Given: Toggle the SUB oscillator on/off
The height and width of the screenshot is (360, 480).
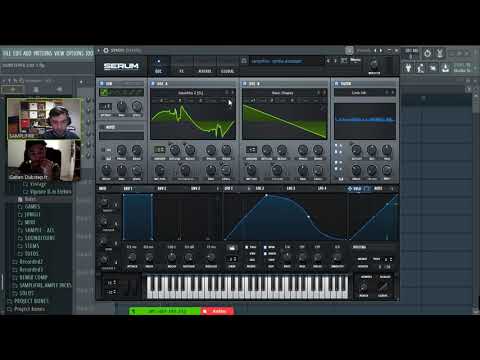Looking at the screenshot, I should click(102, 83).
